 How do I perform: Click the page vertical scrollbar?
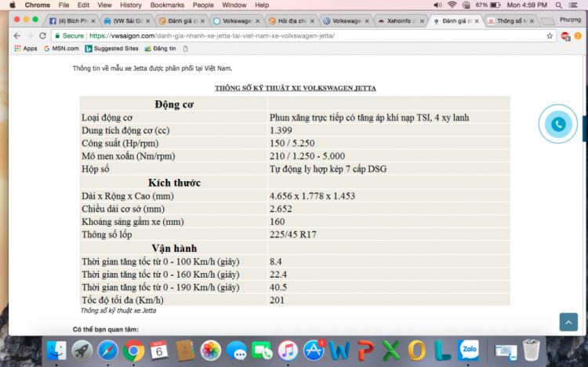point(584,129)
